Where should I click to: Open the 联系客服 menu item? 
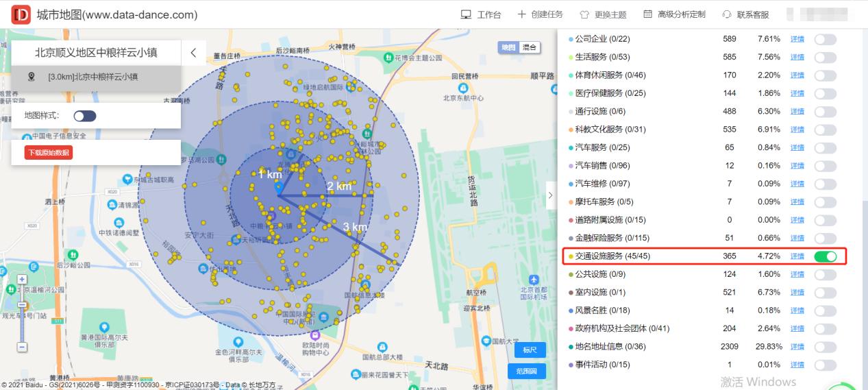tap(745, 14)
